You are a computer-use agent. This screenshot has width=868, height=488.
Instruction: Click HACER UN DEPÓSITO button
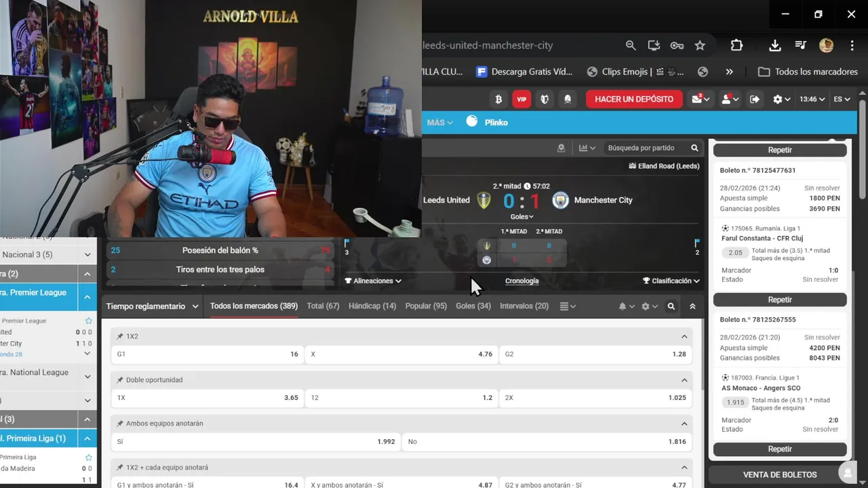coord(634,99)
